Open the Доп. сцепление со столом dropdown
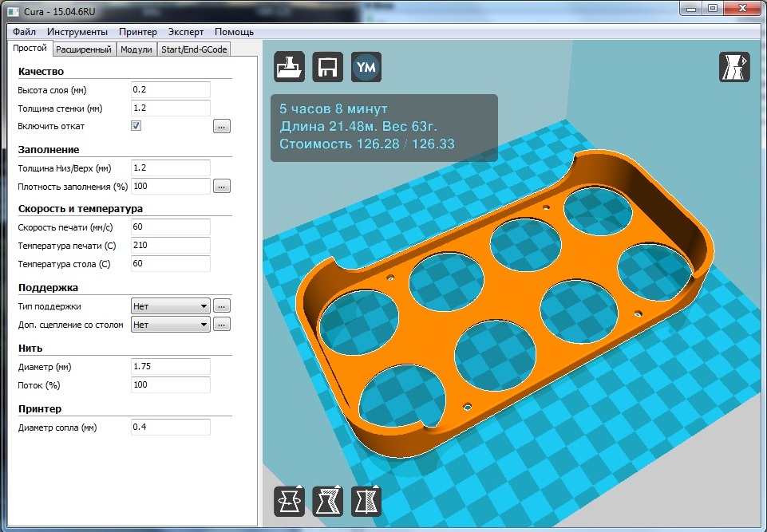Viewport: 767px width, 532px height. [171, 324]
